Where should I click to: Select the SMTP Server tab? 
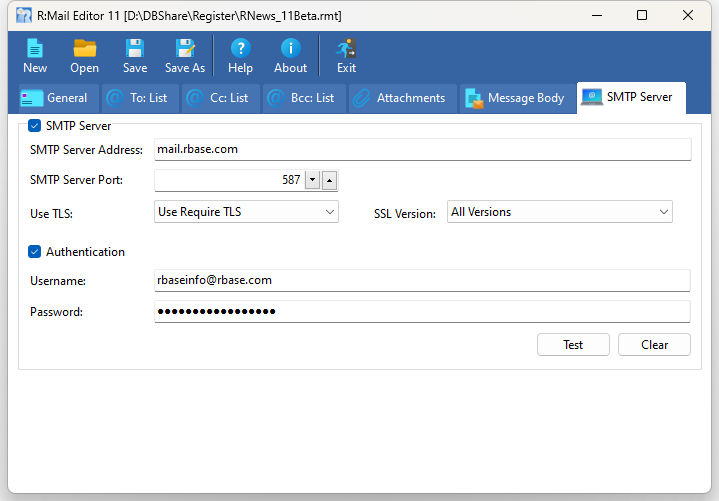(x=631, y=97)
